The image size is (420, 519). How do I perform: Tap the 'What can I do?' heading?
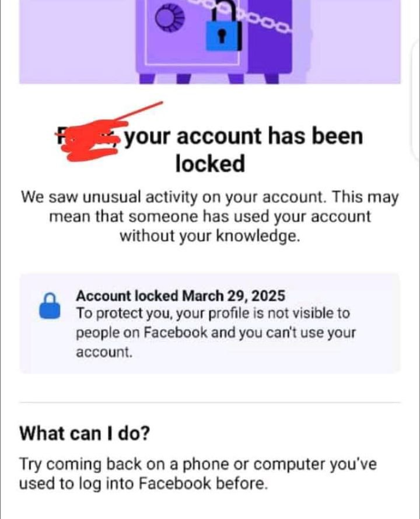pyautogui.click(x=85, y=433)
